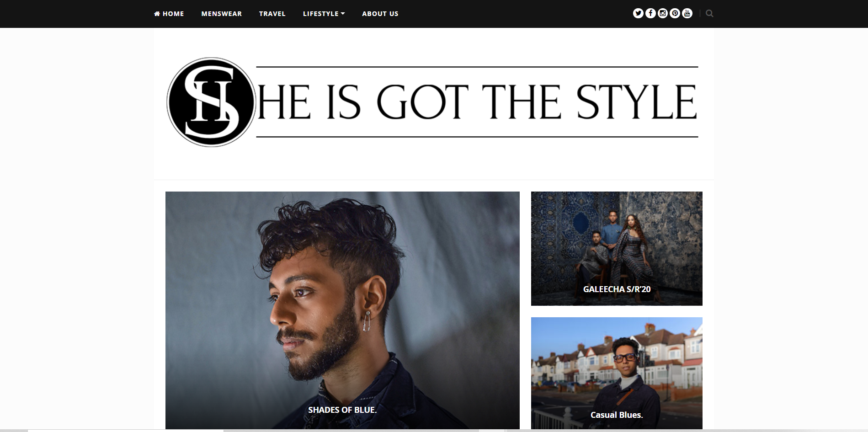
Task: Click the circular SH logo emblem
Action: (211, 102)
